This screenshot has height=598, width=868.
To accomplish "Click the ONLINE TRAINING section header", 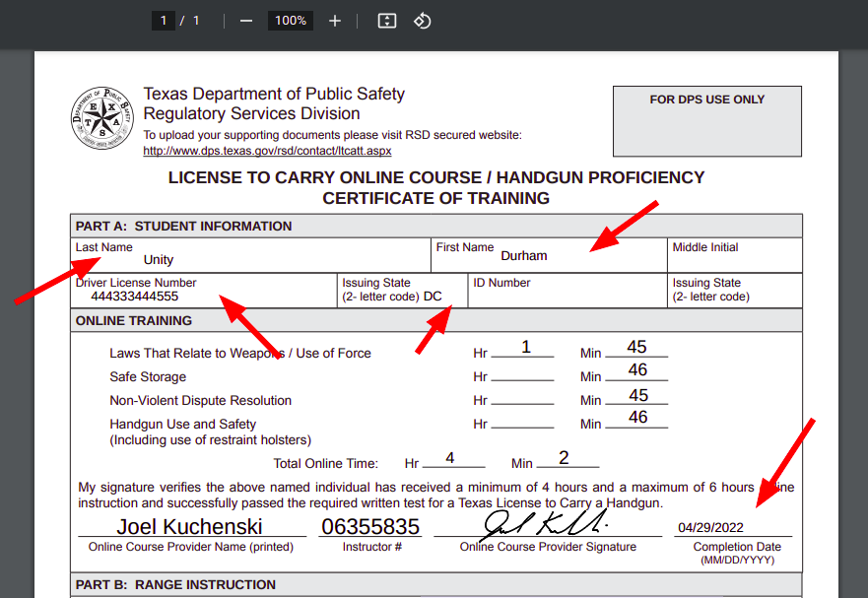I will 436,320.
